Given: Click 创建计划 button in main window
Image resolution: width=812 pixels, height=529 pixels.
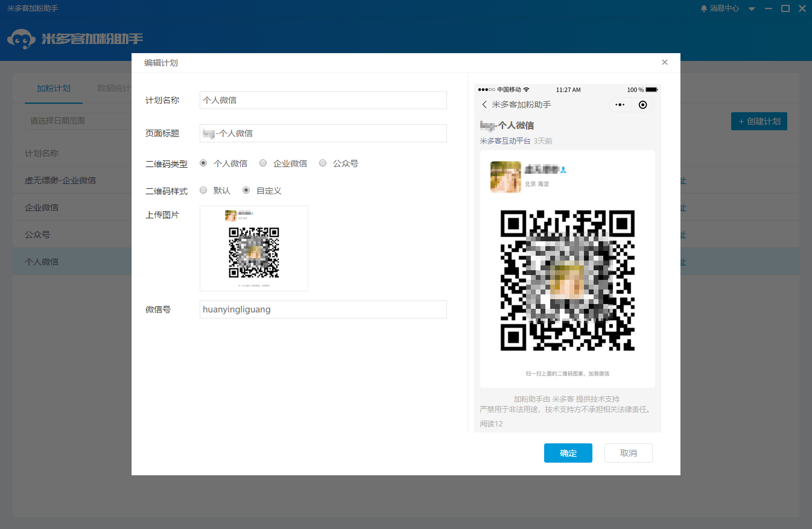Looking at the screenshot, I should point(759,121).
